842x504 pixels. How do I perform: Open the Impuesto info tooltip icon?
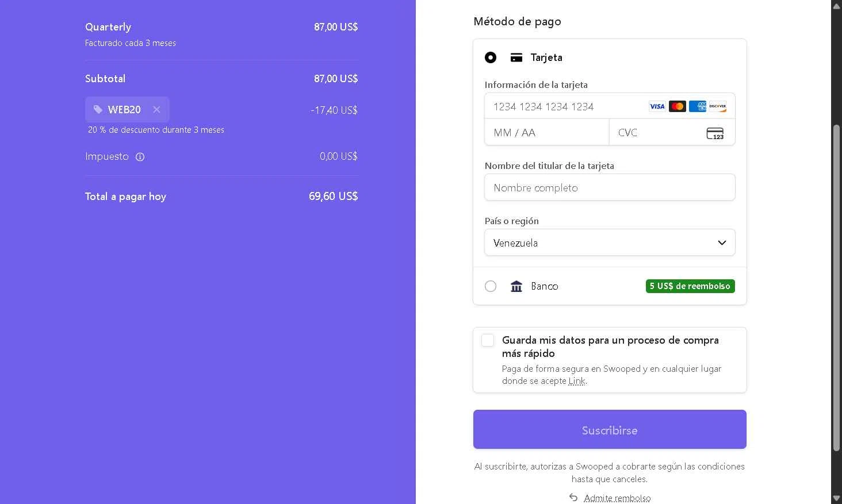140,157
